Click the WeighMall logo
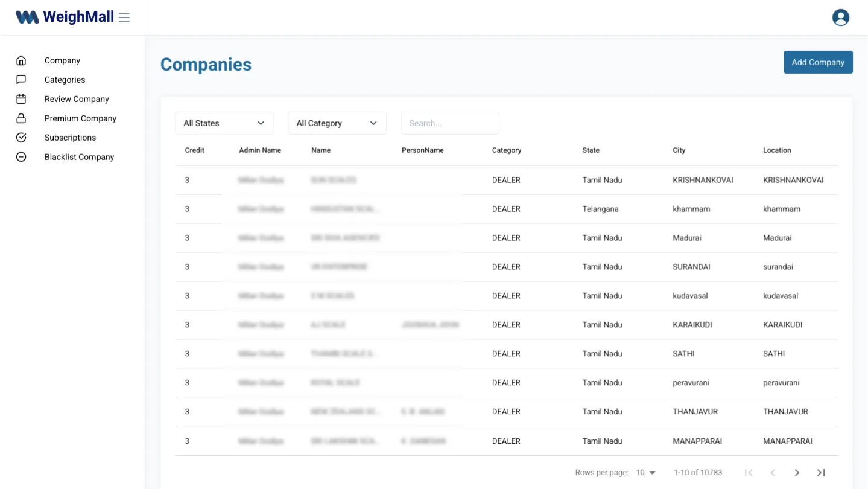 (x=65, y=18)
